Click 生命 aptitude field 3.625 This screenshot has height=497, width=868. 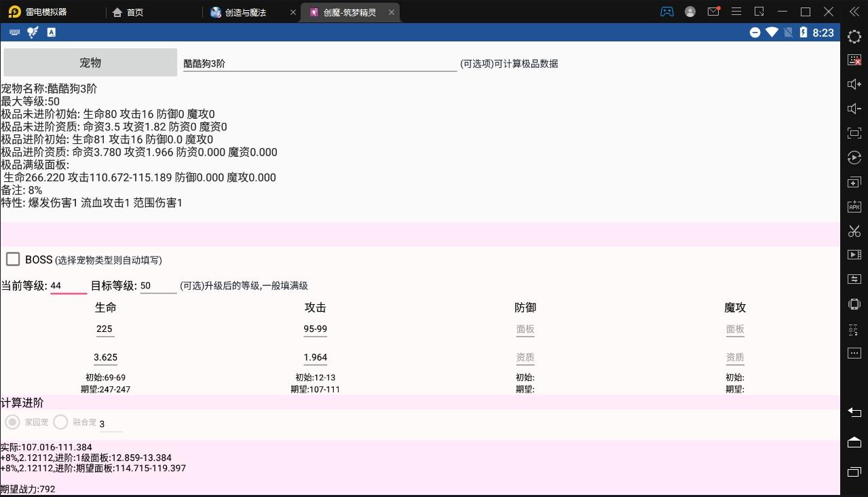coord(105,357)
